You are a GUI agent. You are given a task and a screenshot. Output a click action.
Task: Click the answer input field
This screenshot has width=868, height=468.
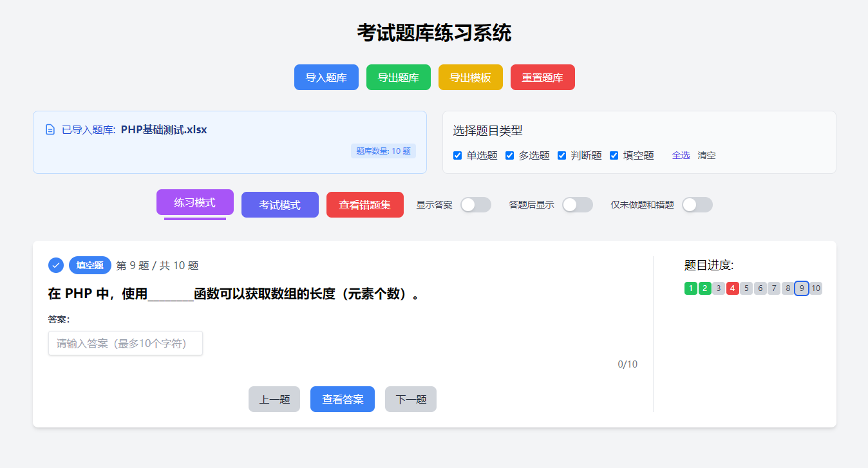tap(126, 343)
